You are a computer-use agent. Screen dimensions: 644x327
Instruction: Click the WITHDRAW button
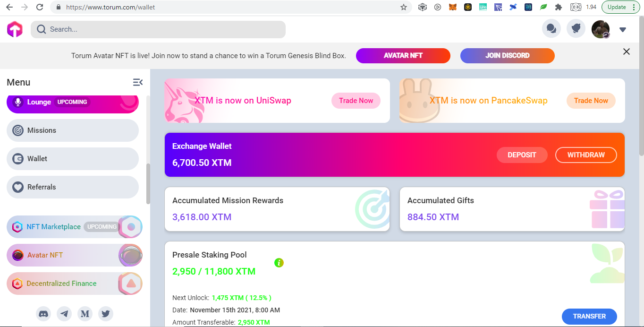point(586,155)
